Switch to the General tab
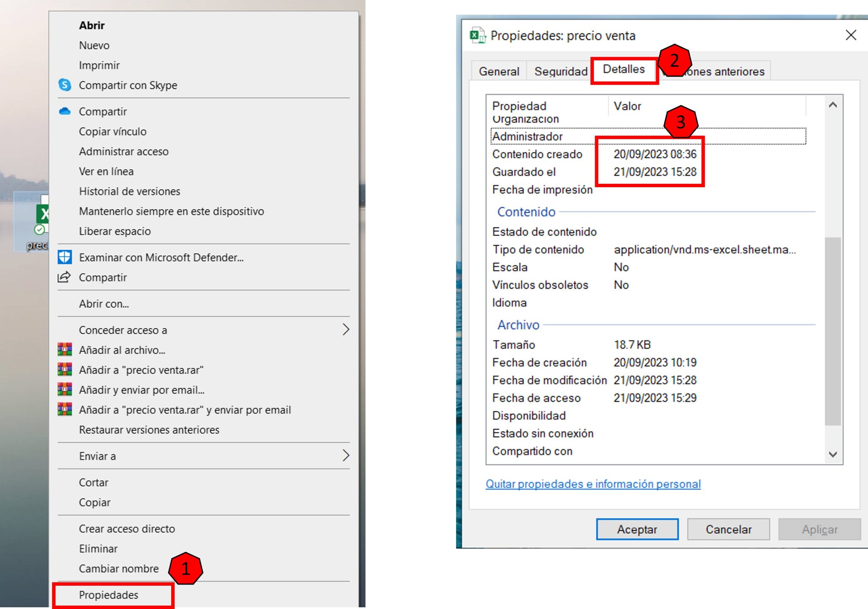This screenshot has height=609, width=868. 499,71
